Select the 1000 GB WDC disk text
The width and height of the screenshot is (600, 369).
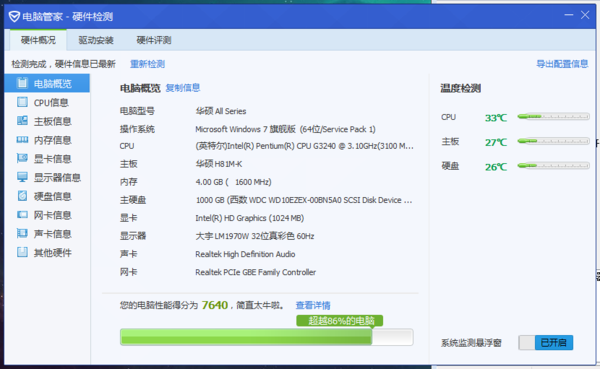coord(304,200)
